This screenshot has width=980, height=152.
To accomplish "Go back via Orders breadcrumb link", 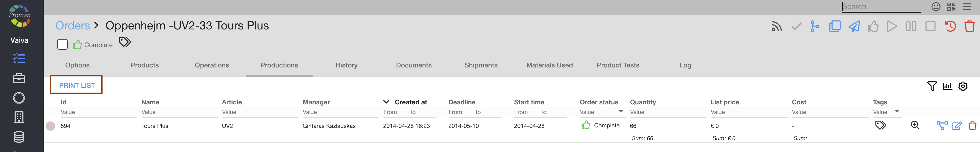I will [x=73, y=25].
